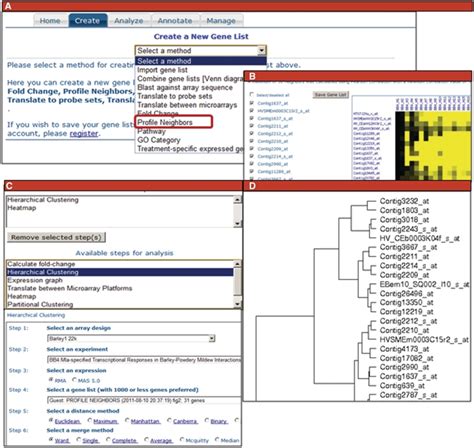
Task: Uncheck the HVSMEm0003C15r2_s_at checkbox
Action: [x=252, y=111]
